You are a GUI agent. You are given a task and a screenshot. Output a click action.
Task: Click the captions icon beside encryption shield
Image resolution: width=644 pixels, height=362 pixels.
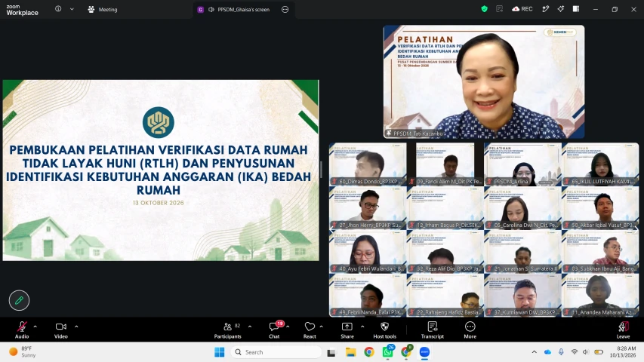(x=500, y=9)
